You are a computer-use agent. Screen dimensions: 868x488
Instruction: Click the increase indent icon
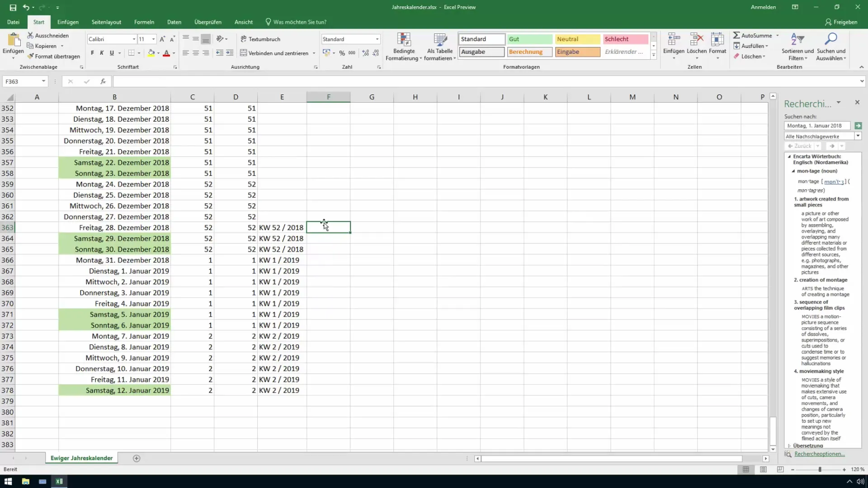pos(230,53)
